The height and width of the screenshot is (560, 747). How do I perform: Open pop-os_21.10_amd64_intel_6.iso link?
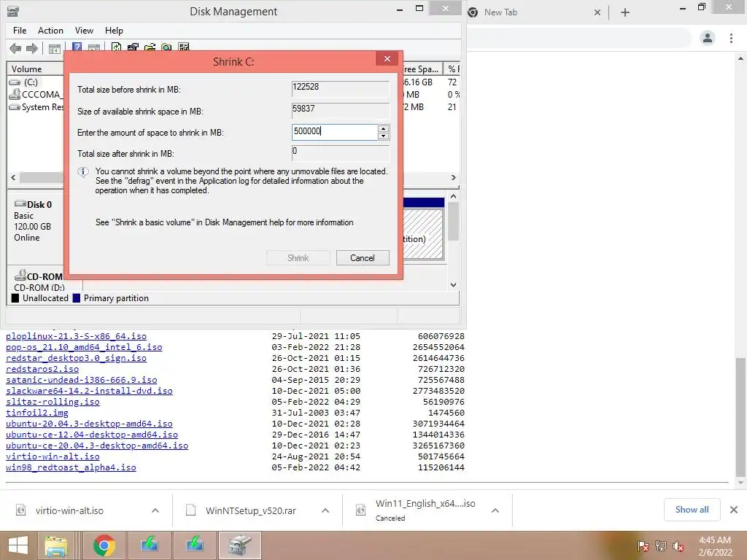point(84,346)
